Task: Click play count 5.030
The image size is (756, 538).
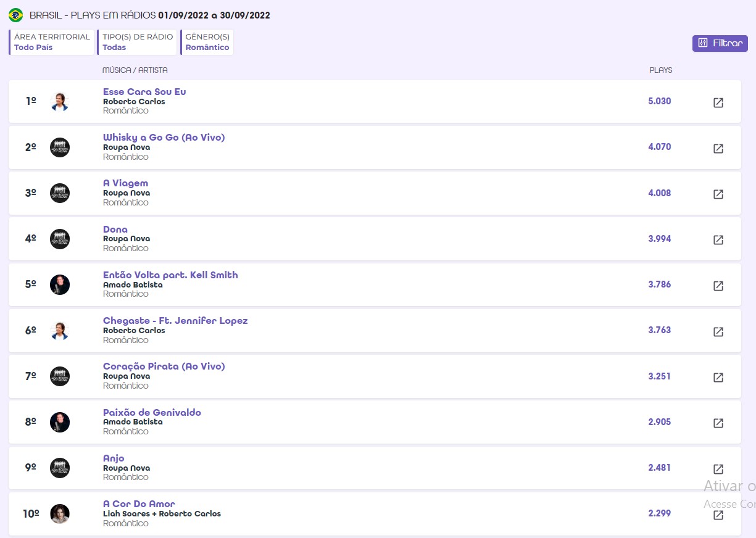Action: coord(659,101)
